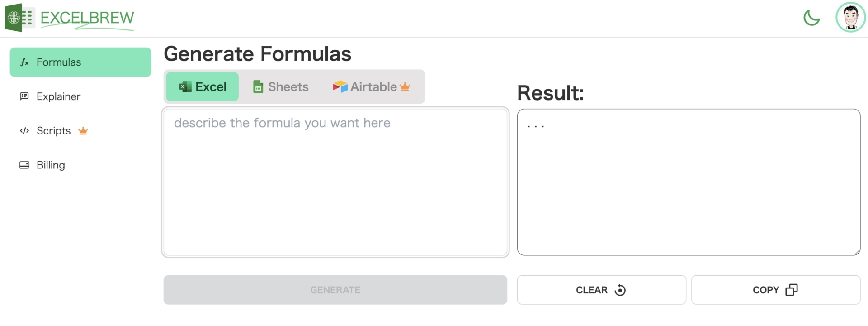
Task: Click the fx icon beside Formulas
Action: tap(24, 62)
